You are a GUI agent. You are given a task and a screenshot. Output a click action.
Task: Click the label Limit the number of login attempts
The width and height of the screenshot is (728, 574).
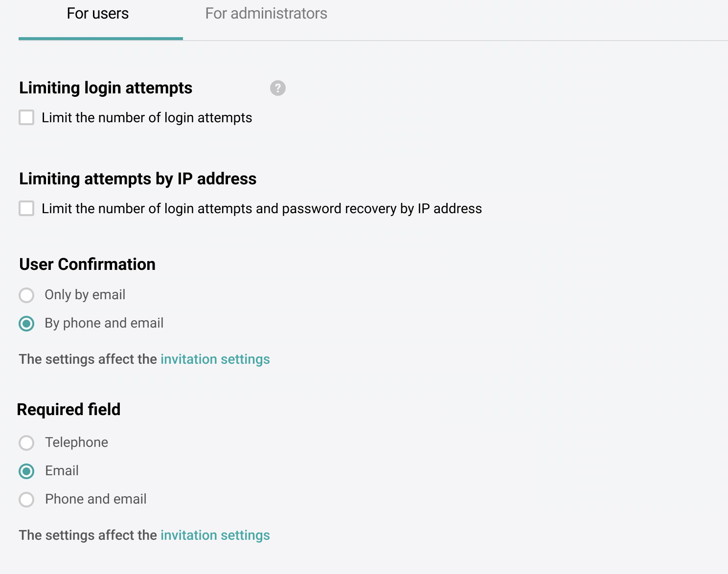[x=147, y=117]
